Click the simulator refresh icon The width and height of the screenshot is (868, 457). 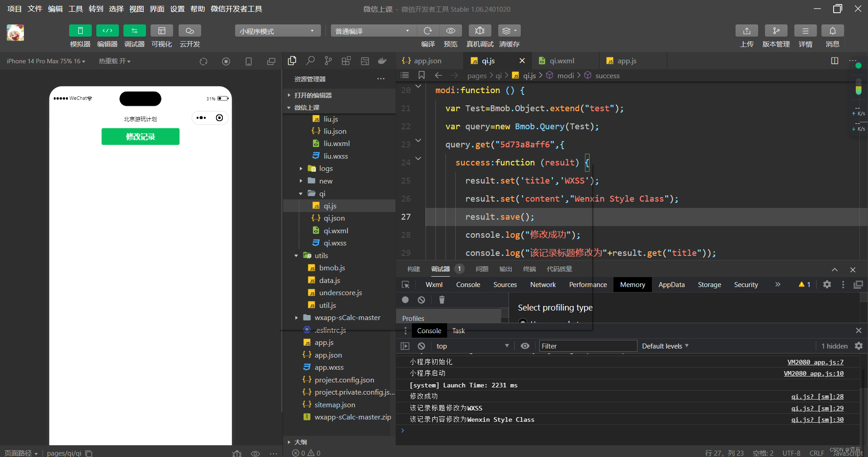(x=203, y=61)
